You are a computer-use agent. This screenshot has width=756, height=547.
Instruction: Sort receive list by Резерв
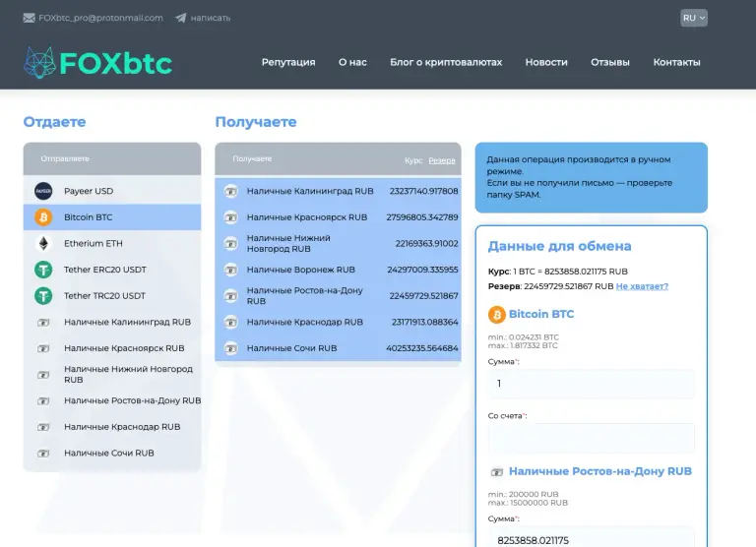point(442,160)
